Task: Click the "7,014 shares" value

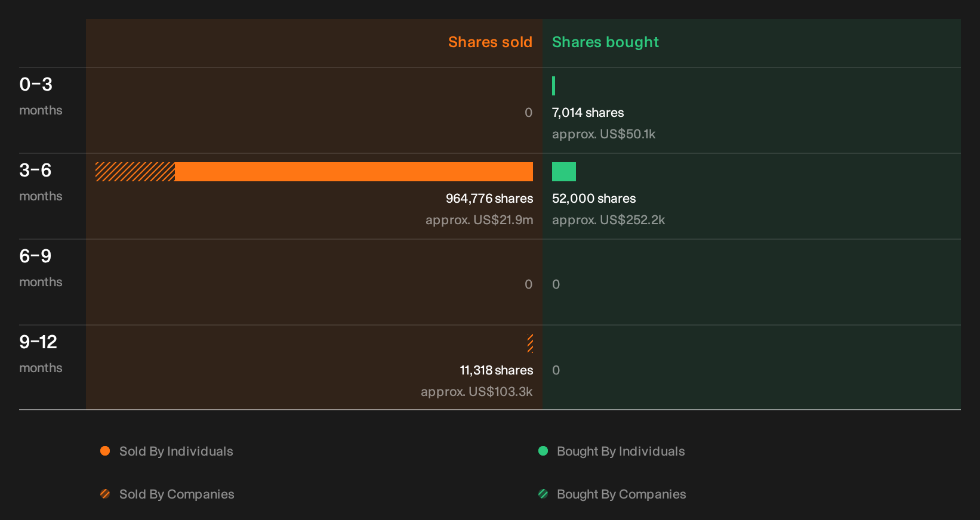Action: pos(588,113)
